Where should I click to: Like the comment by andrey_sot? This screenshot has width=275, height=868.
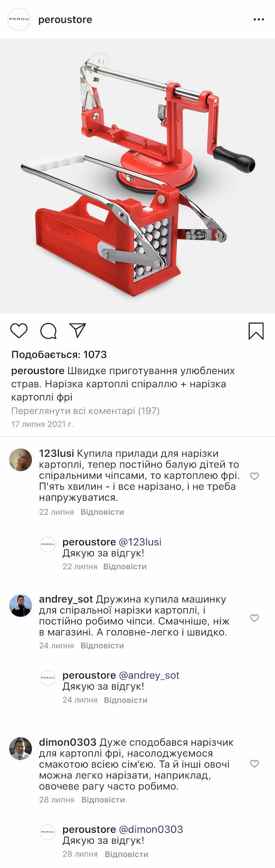tap(254, 618)
